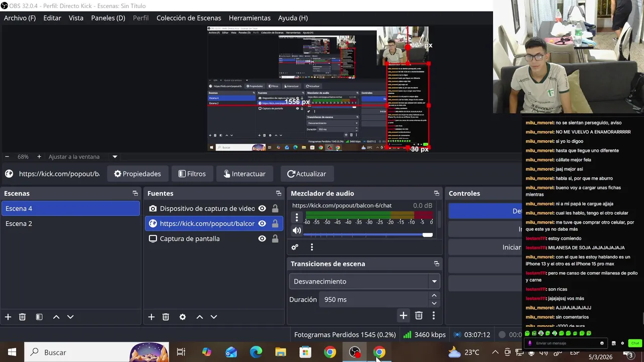Select Captura de pantalla source row
Viewport: 644px width, 362px height.
[x=213, y=238]
